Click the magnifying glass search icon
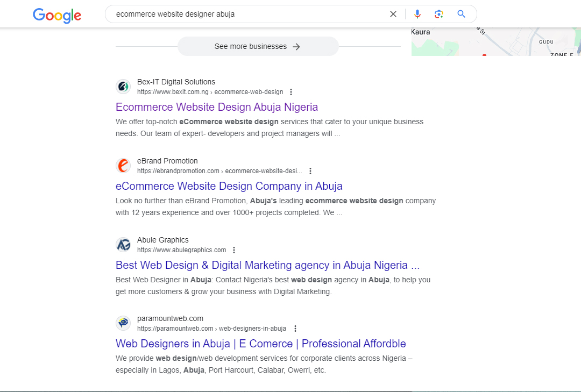The width and height of the screenshot is (581, 392). [461, 14]
